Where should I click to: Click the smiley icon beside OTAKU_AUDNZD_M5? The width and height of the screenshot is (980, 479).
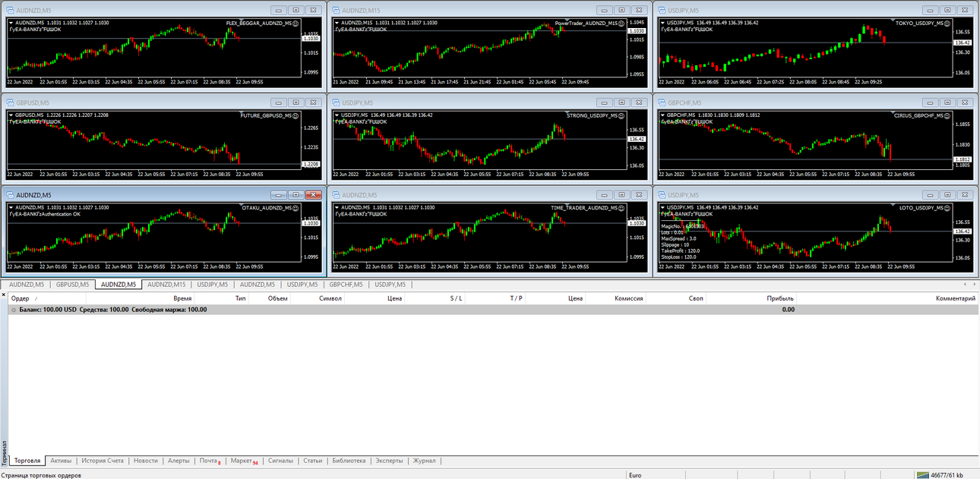point(295,207)
